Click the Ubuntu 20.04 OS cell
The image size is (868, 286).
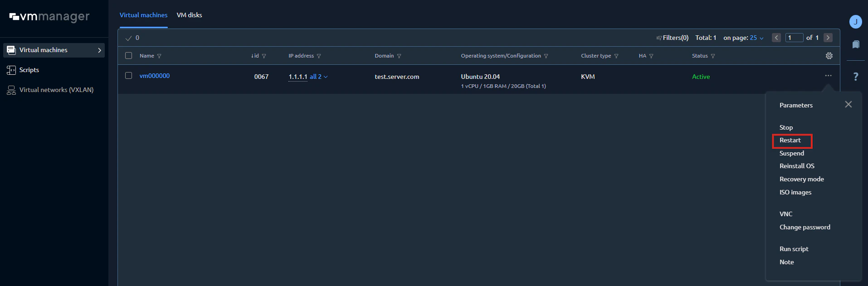pyautogui.click(x=480, y=77)
